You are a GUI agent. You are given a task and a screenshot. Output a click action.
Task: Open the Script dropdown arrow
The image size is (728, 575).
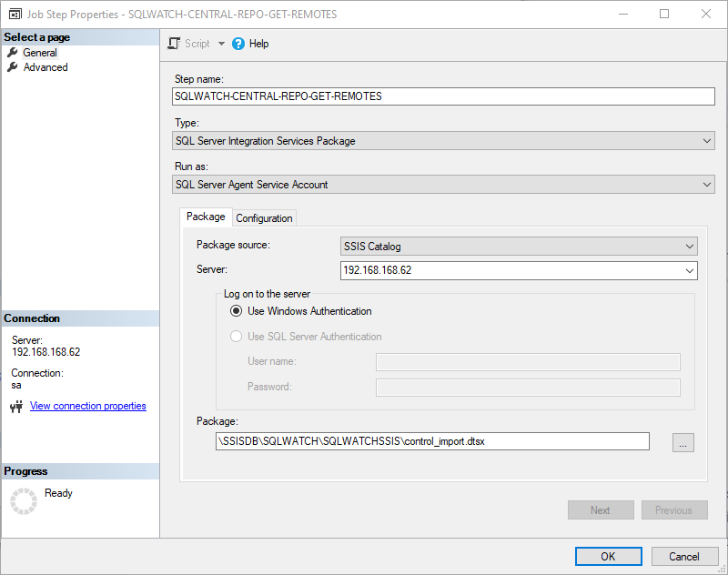tap(221, 44)
